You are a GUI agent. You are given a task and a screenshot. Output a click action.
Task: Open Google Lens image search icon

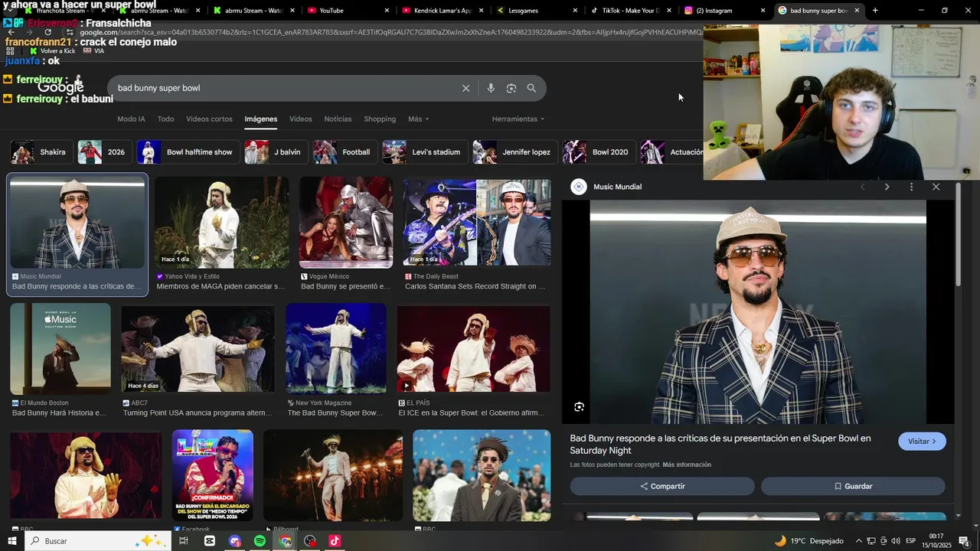coord(511,88)
